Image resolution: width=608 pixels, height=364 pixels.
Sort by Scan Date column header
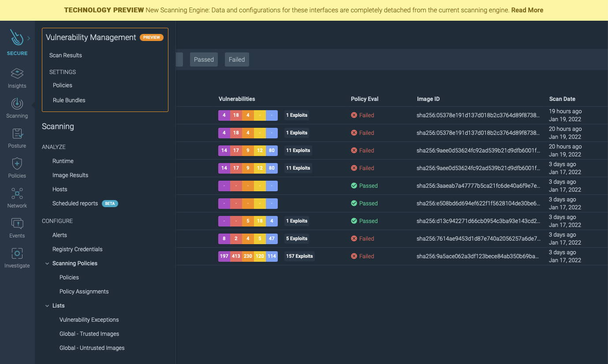562,99
